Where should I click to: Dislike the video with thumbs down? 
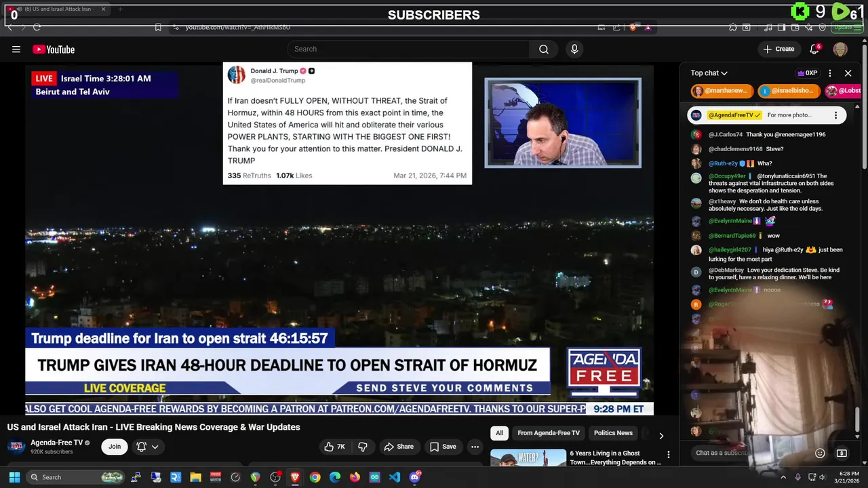[363, 447]
